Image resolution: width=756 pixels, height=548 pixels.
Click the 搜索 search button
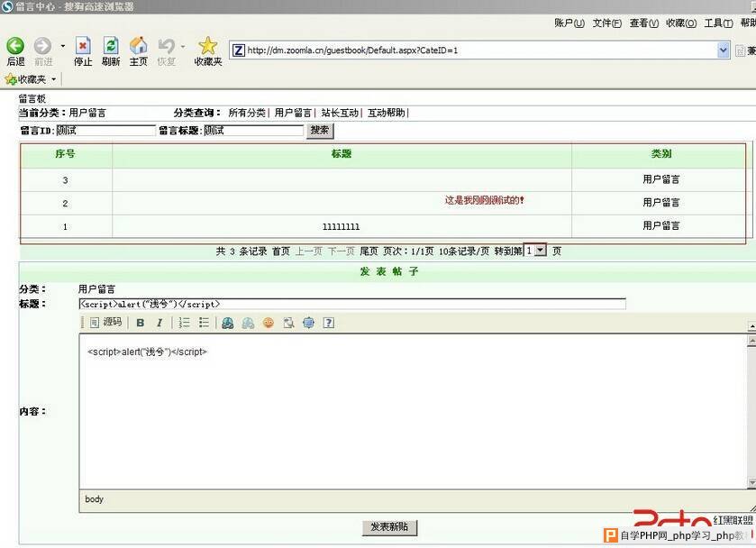point(320,131)
